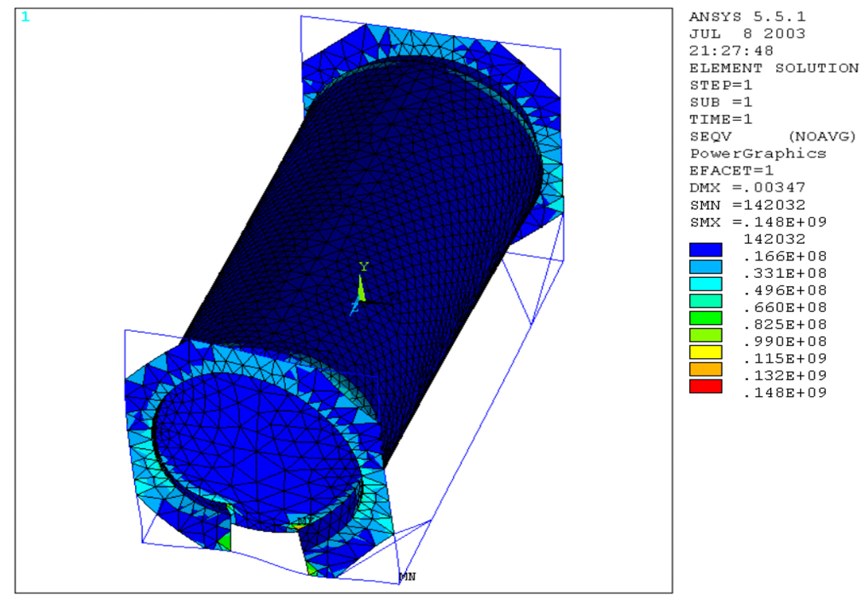Click the orange legend color swatch
Screen dimensions: 868x603
click(x=705, y=369)
